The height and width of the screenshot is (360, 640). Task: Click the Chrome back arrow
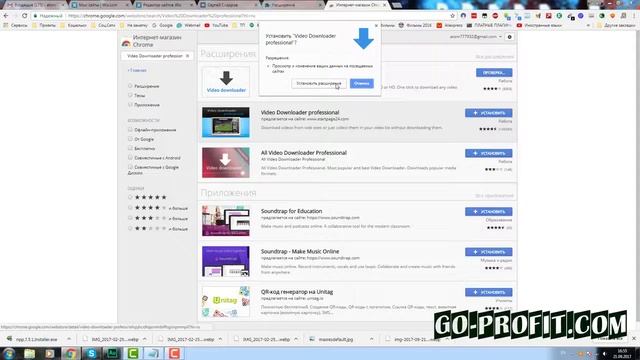pyautogui.click(x=6, y=16)
